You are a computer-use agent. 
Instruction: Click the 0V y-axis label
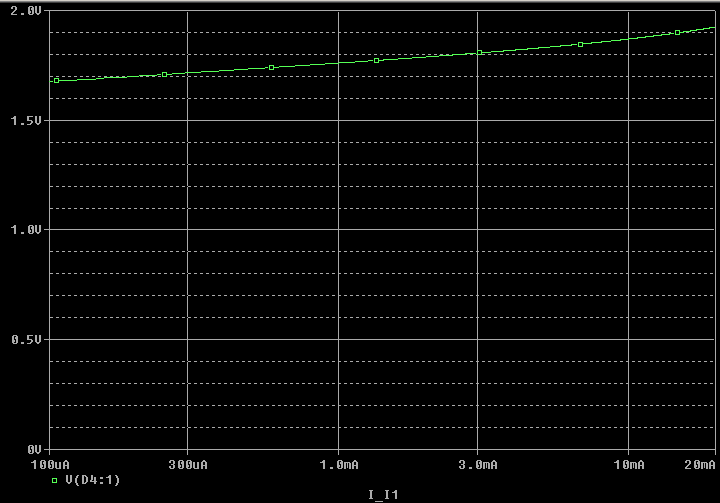click(x=34, y=449)
